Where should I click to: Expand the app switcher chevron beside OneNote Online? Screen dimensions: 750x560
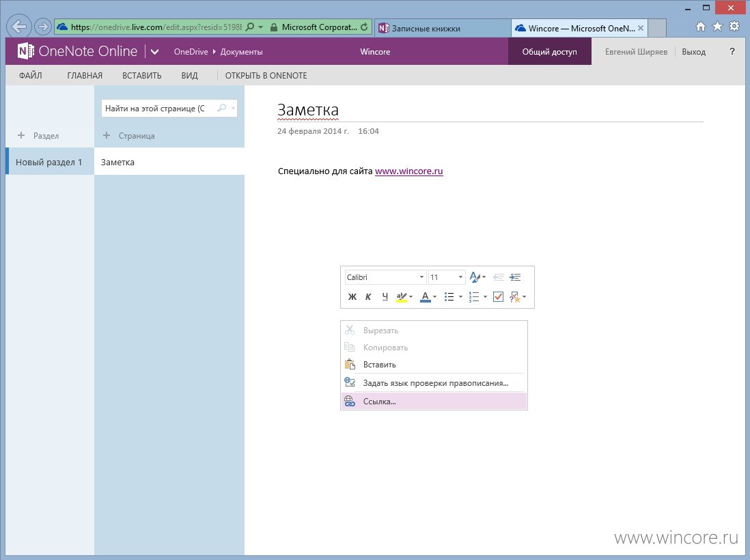154,52
